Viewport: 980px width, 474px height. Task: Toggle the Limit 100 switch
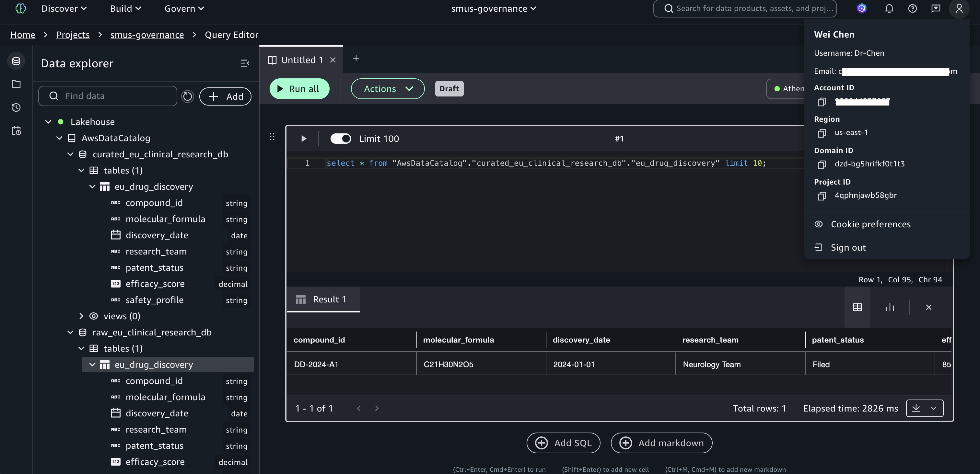pos(341,139)
